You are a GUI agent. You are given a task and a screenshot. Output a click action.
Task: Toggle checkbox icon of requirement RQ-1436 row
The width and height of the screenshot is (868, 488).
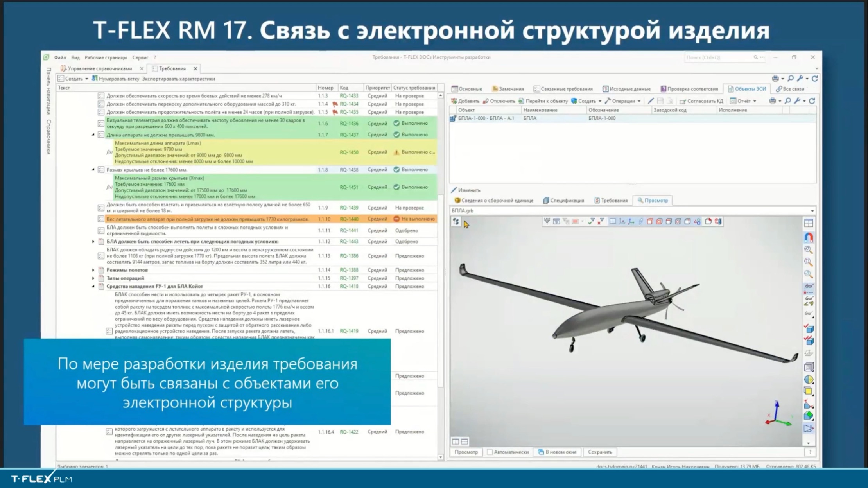coord(101,123)
